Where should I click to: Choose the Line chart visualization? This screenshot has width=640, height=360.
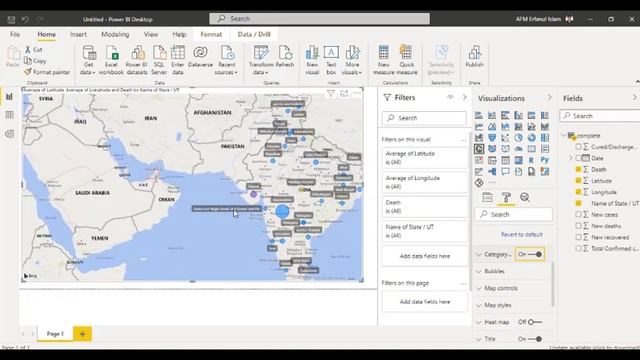(x=479, y=127)
